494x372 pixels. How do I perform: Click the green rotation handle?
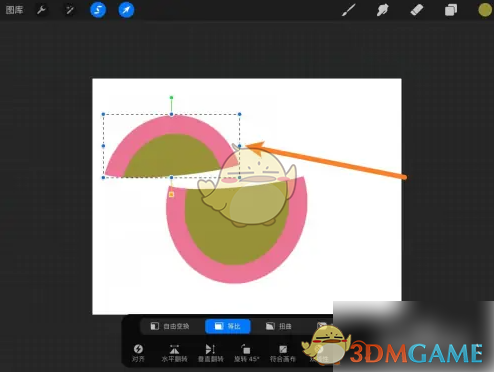point(171,98)
